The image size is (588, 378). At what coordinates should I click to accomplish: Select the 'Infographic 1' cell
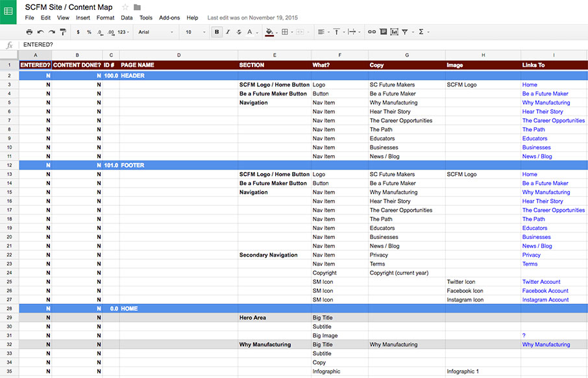[483, 372]
